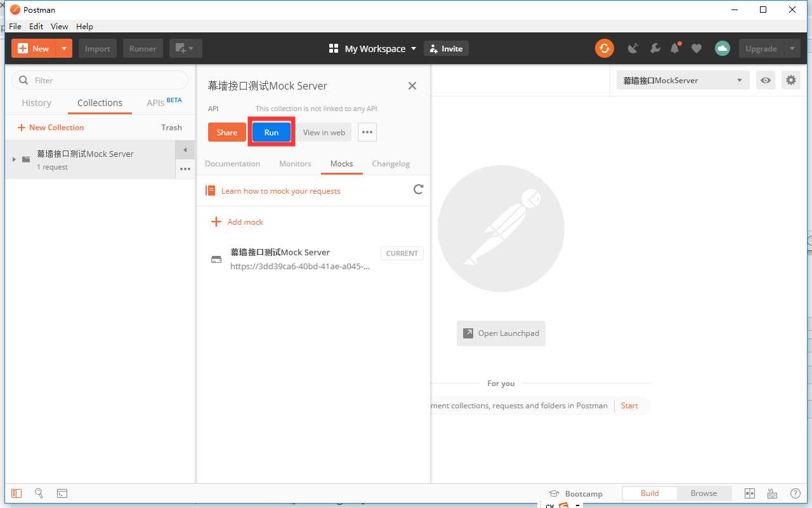812x508 pixels.
Task: Click the New Collection link
Action: click(x=50, y=127)
